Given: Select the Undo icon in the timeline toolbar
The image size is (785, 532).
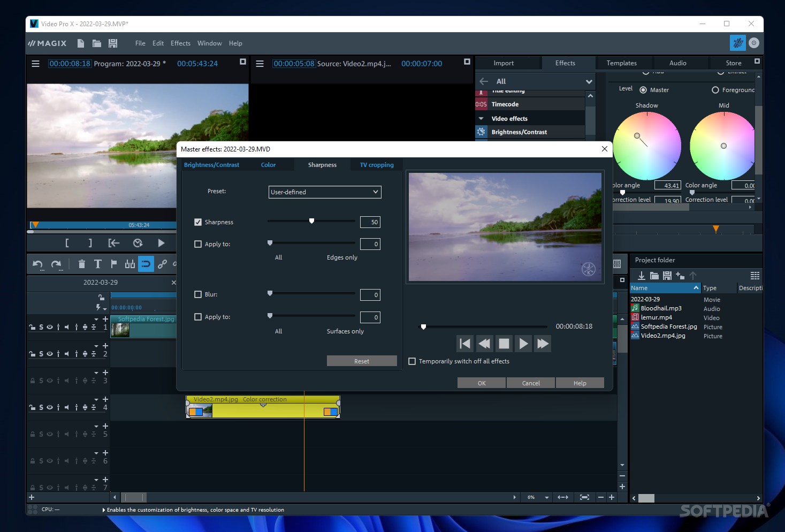Looking at the screenshot, I should coord(36,264).
